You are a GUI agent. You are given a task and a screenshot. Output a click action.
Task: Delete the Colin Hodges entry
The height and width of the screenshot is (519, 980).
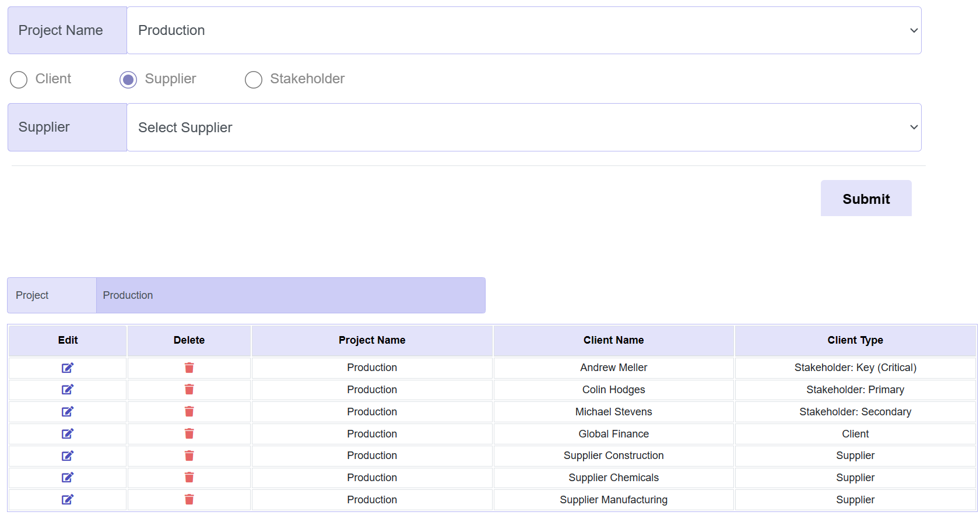[x=189, y=390]
